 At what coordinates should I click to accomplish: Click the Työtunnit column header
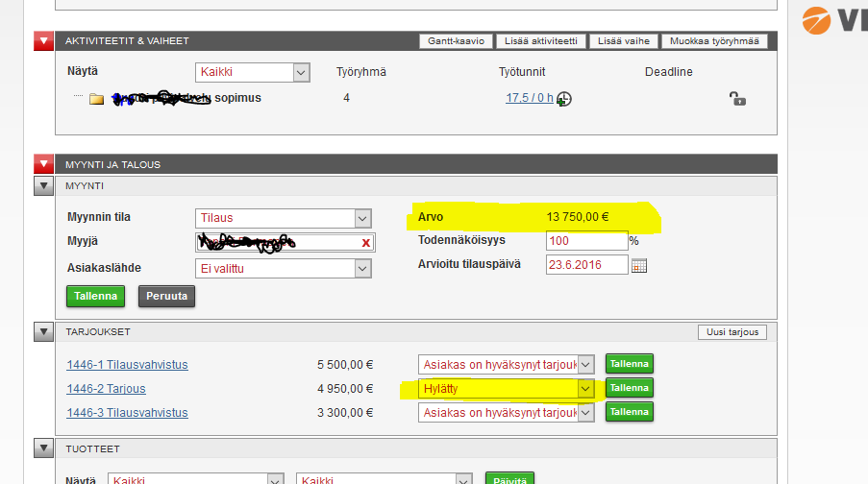pyautogui.click(x=521, y=72)
